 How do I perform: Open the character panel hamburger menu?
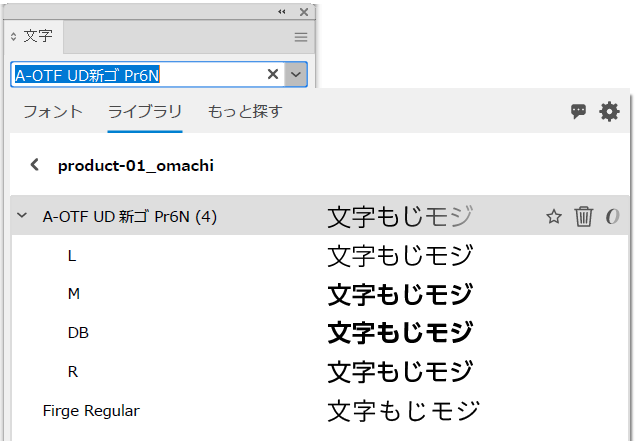[301, 37]
